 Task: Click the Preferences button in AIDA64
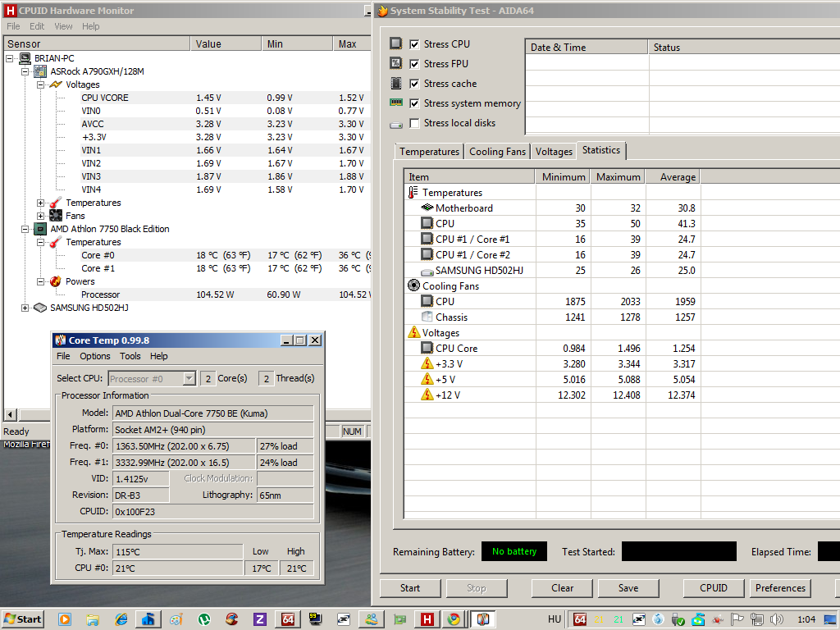780,587
